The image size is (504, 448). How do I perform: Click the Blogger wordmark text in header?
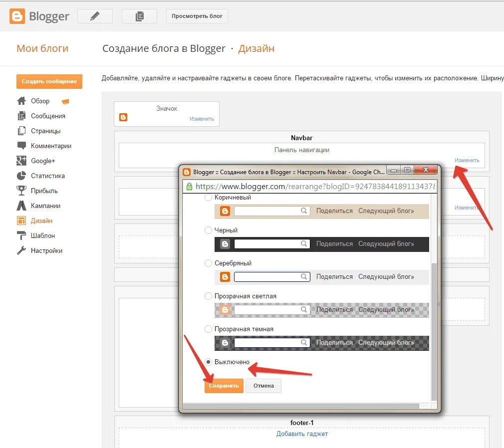coord(49,16)
